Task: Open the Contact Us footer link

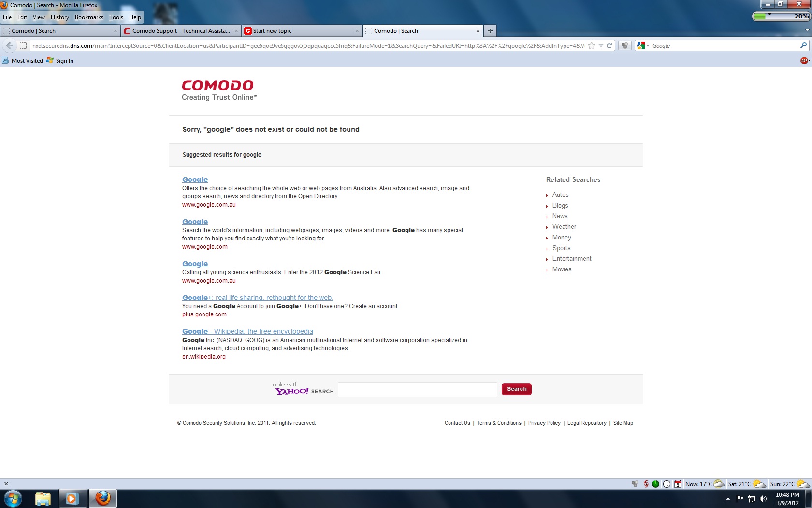Action: click(x=457, y=423)
